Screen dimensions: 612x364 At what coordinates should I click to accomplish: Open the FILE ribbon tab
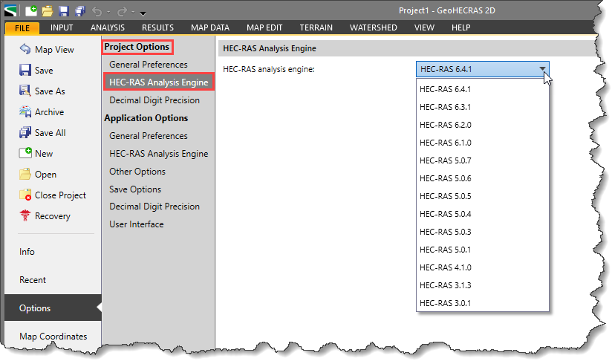(22, 27)
